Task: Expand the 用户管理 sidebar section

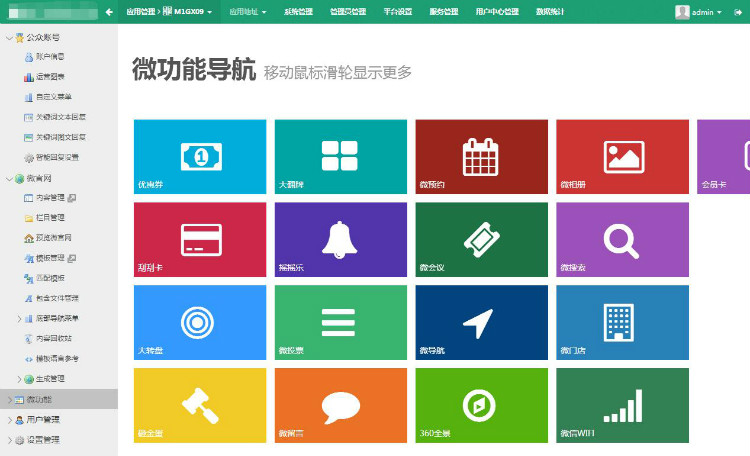Action: coord(10,420)
